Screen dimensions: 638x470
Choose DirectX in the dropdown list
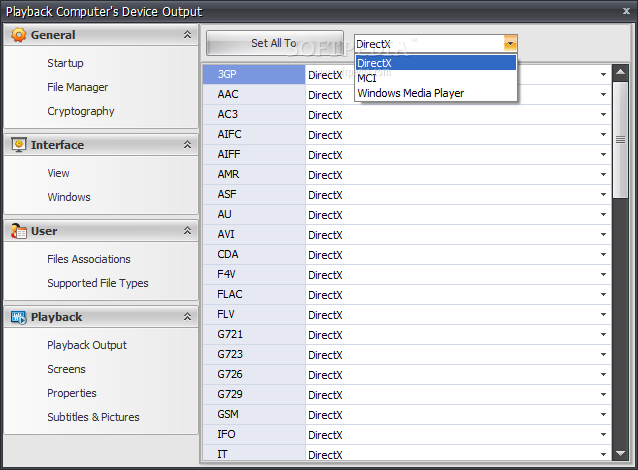[x=435, y=63]
